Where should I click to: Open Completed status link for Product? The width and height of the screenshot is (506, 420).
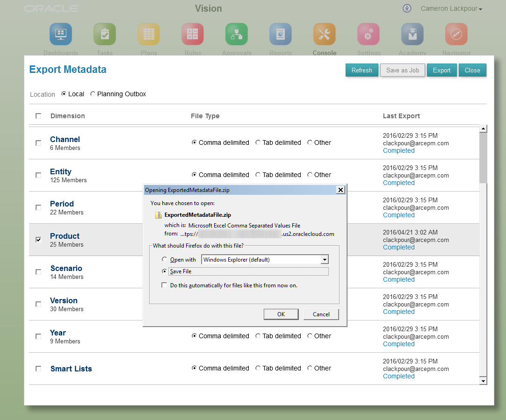(x=398, y=247)
